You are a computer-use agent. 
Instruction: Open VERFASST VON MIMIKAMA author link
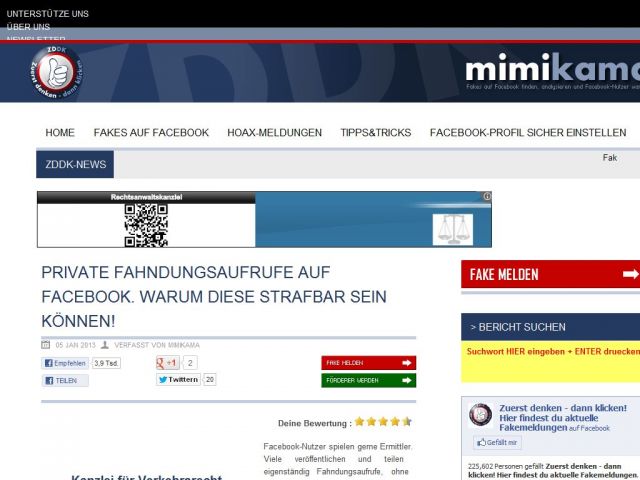[x=157, y=345]
